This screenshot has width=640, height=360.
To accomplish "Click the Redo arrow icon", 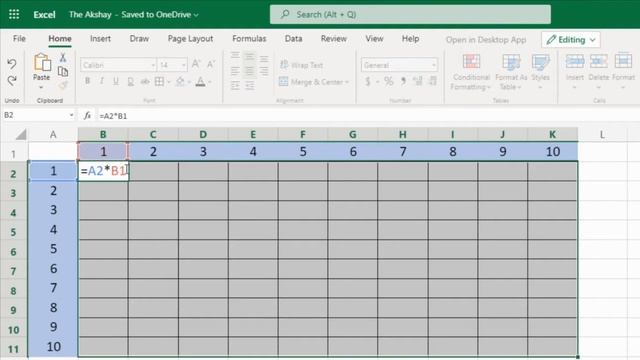I will tap(12, 81).
